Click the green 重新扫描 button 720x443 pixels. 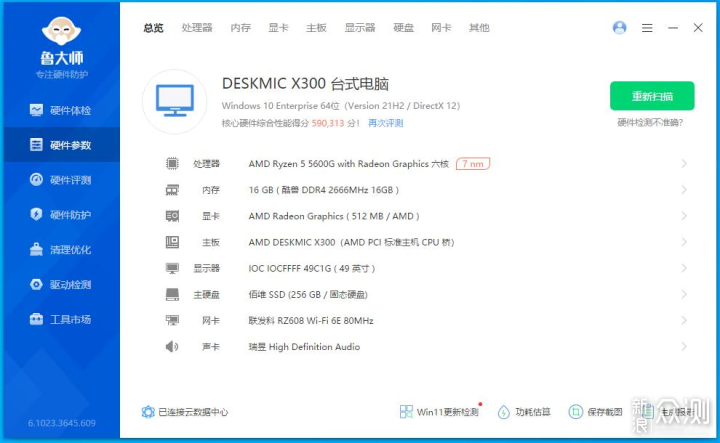[x=652, y=96]
